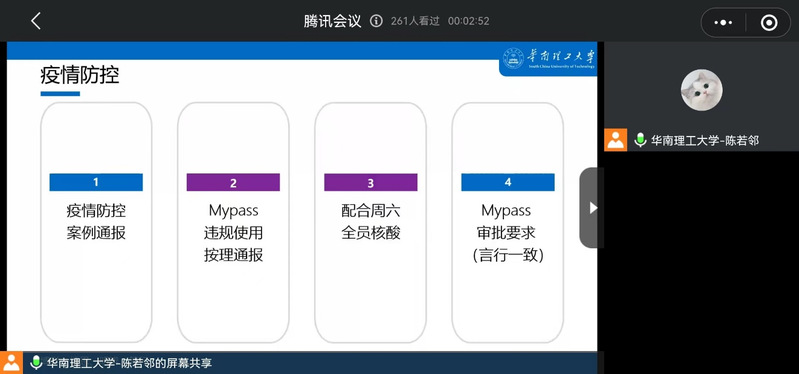The image size is (799, 374).
Task: Go back using the left chevron arrow
Action: (x=35, y=21)
